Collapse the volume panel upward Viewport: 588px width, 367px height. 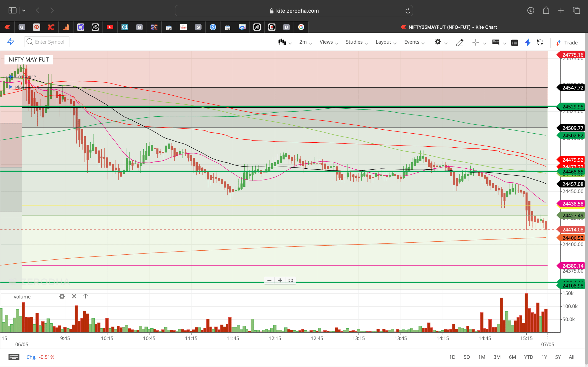[x=85, y=296]
